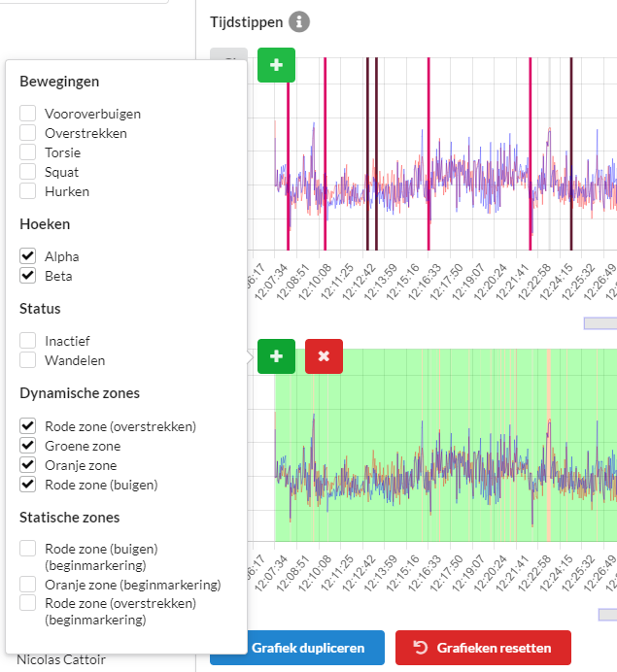Uncheck Groene zone dynamic zone
Viewport: 617px width, 672px height.
pyautogui.click(x=28, y=446)
